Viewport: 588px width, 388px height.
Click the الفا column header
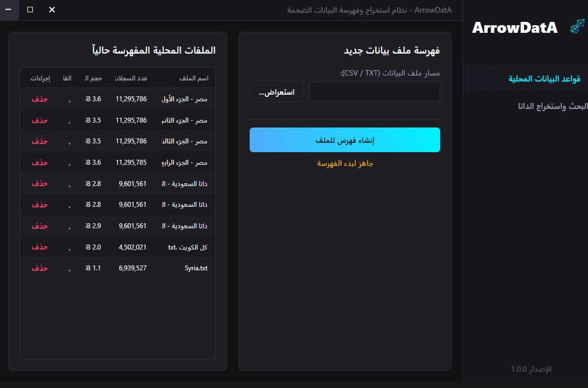tap(67, 78)
